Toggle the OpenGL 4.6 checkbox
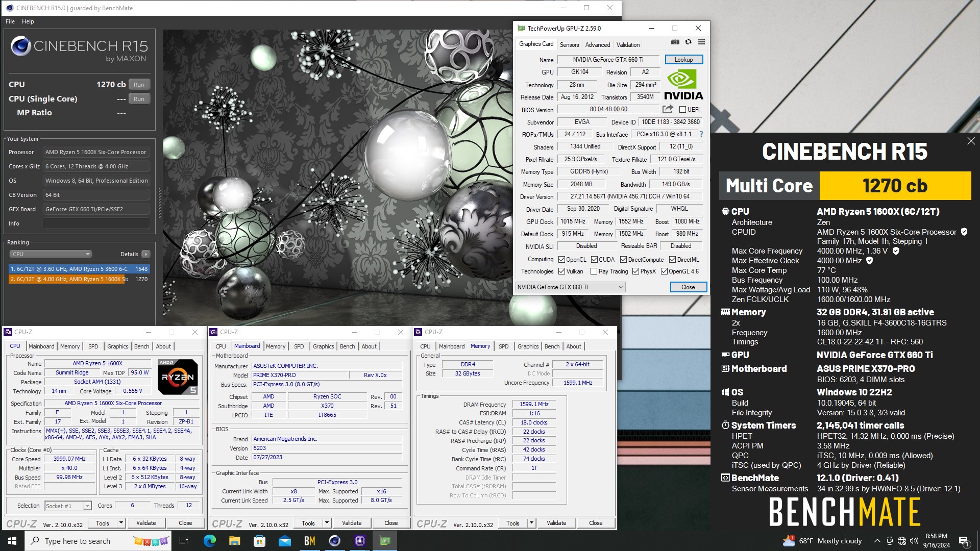 (x=664, y=271)
